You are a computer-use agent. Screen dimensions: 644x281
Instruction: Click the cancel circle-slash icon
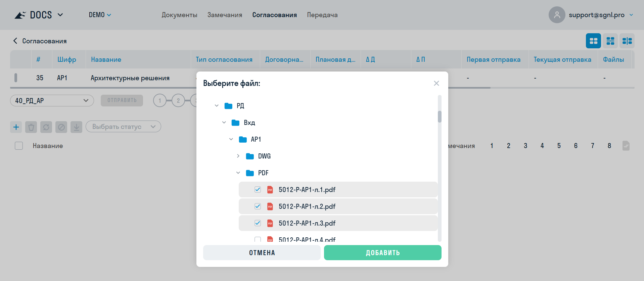click(61, 127)
